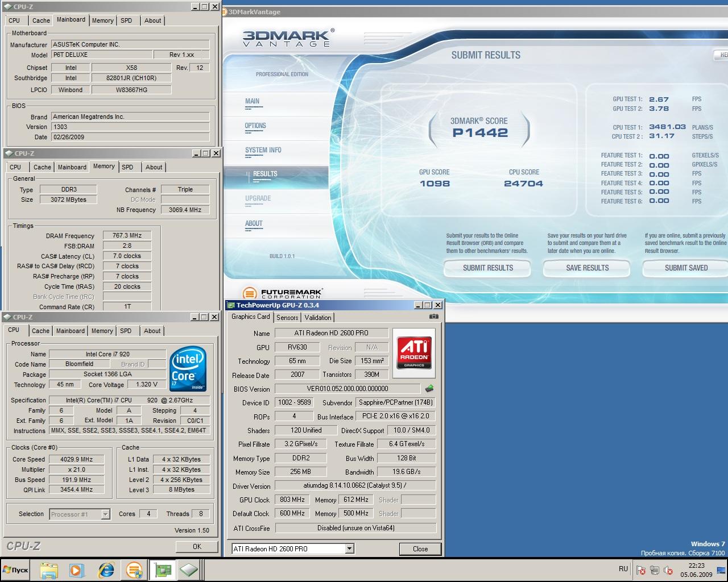
Task: Select the CPU-Z chip taskbar button
Action: 189,570
